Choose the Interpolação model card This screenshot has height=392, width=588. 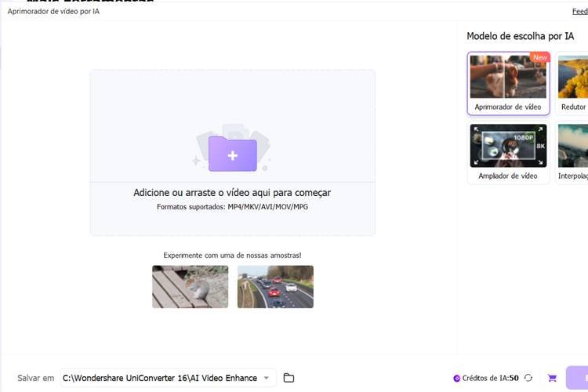click(572, 153)
